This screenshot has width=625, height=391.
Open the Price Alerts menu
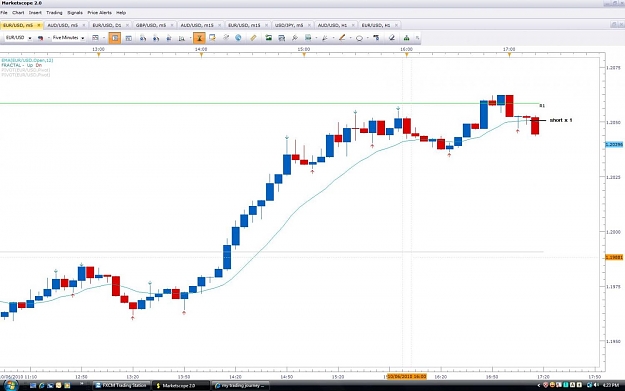click(100, 13)
